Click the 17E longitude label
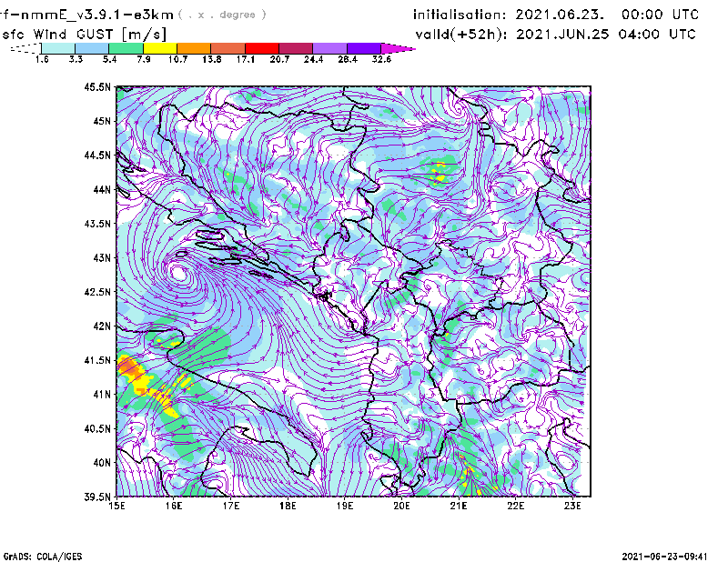728x562 pixels. 231,506
